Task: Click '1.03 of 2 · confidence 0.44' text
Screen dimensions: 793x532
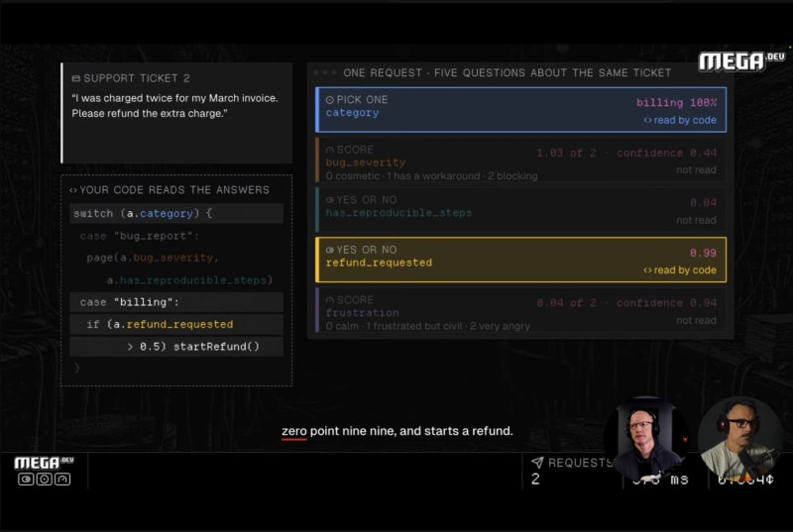Action: (626, 153)
